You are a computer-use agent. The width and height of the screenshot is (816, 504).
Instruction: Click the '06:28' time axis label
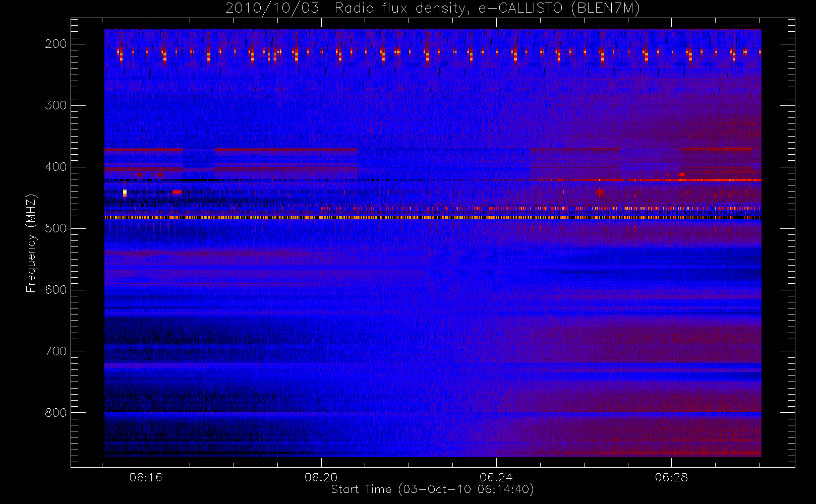pos(671,477)
